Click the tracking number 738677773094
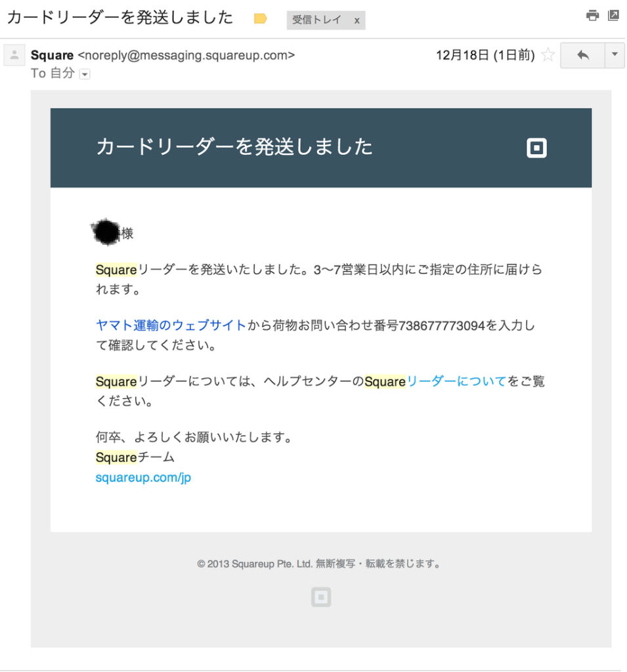This screenshot has width=627, height=672. (442, 326)
